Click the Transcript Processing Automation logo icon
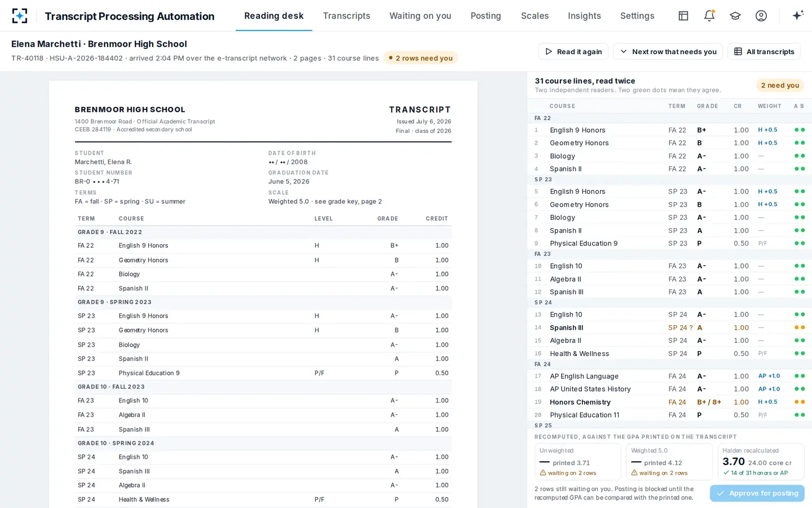This screenshot has width=812, height=508. [x=20, y=16]
